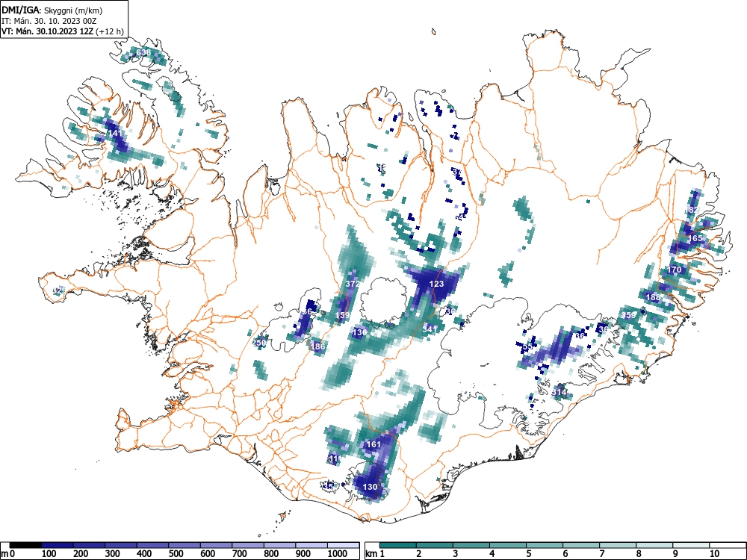The width and height of the screenshot is (747, 560).
Task: Select the 130 value label
Action: coord(371,487)
